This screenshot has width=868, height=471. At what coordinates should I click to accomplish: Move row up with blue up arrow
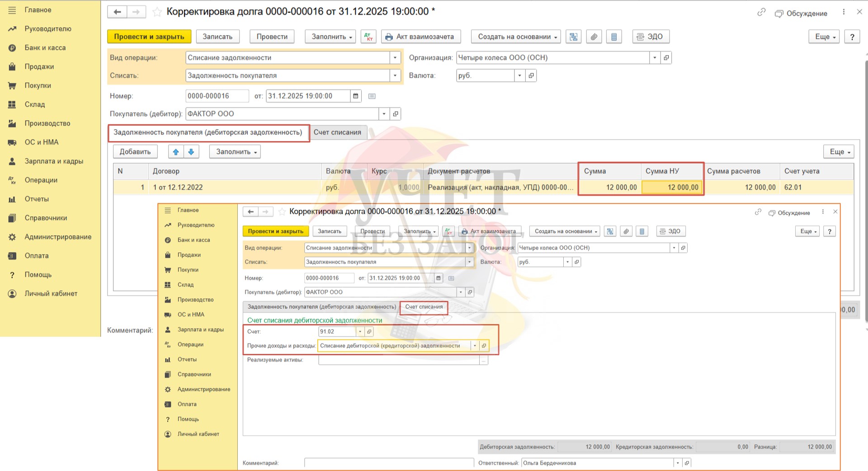click(176, 152)
